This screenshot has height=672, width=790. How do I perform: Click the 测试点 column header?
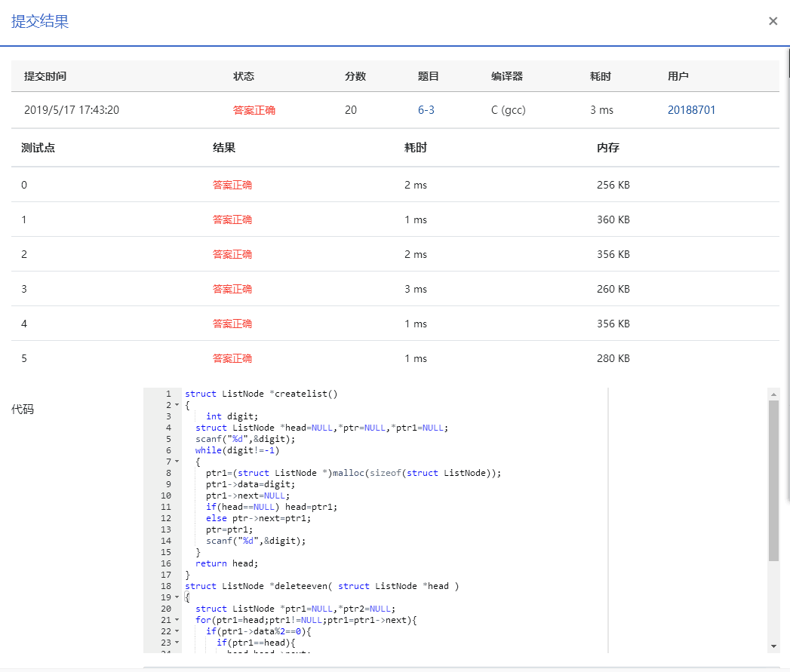(38, 148)
